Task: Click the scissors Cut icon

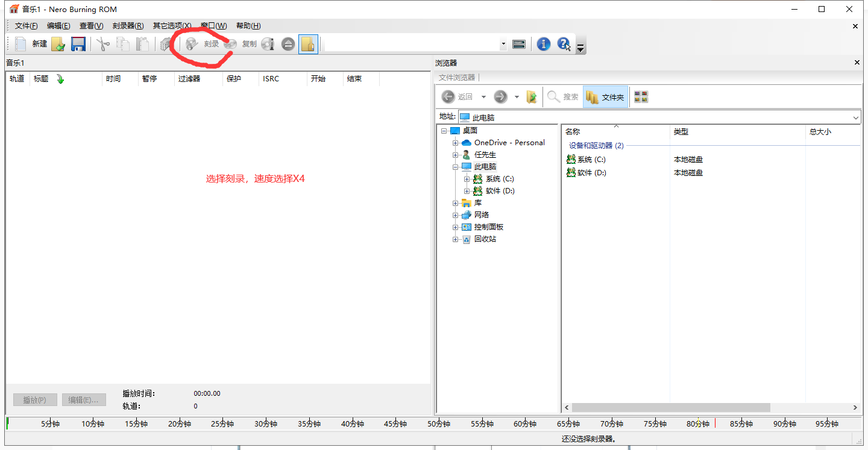Action: [104, 44]
